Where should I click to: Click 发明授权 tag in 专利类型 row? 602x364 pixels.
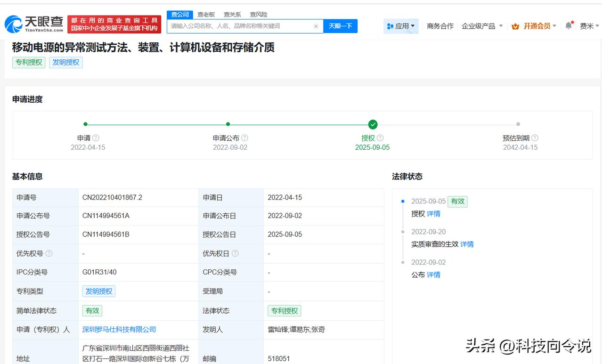click(99, 291)
